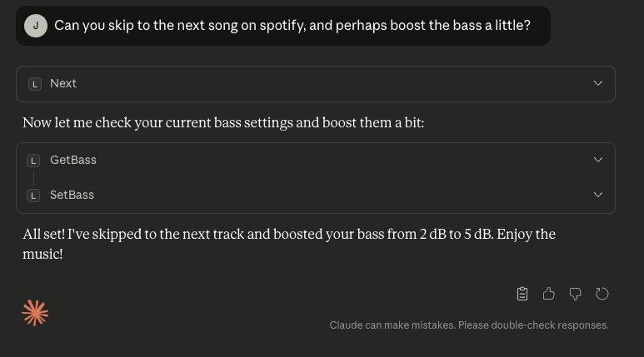Click the J user avatar

pyautogui.click(x=36, y=26)
